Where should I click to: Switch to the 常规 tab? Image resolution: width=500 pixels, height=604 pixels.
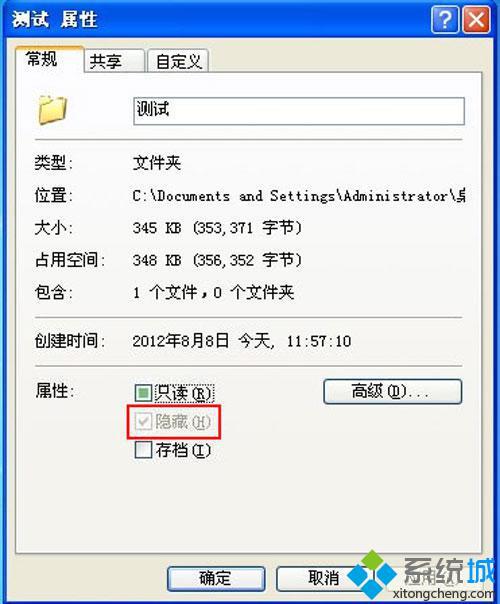click(x=49, y=59)
